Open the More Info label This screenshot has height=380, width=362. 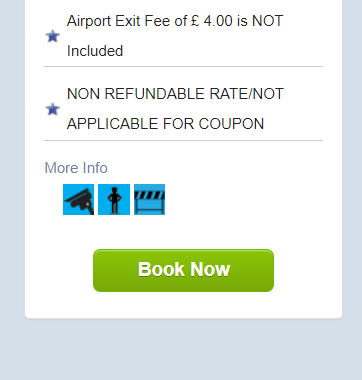pyautogui.click(x=76, y=168)
